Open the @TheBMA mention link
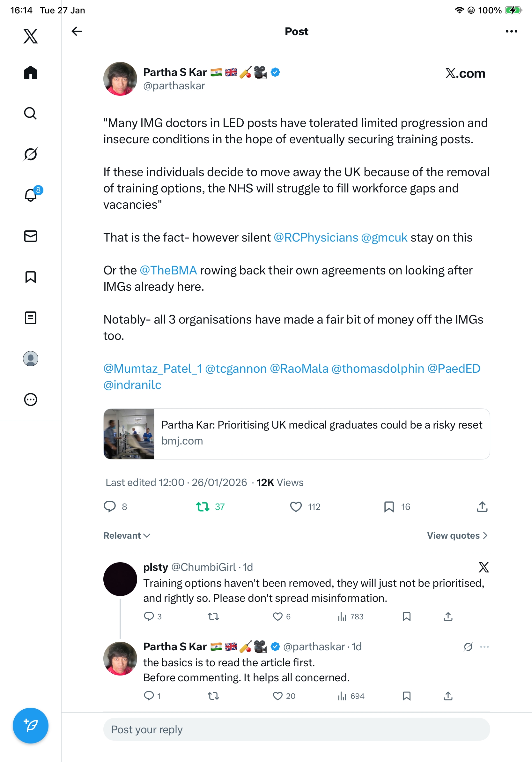This screenshot has width=532, height=762. [x=168, y=271]
